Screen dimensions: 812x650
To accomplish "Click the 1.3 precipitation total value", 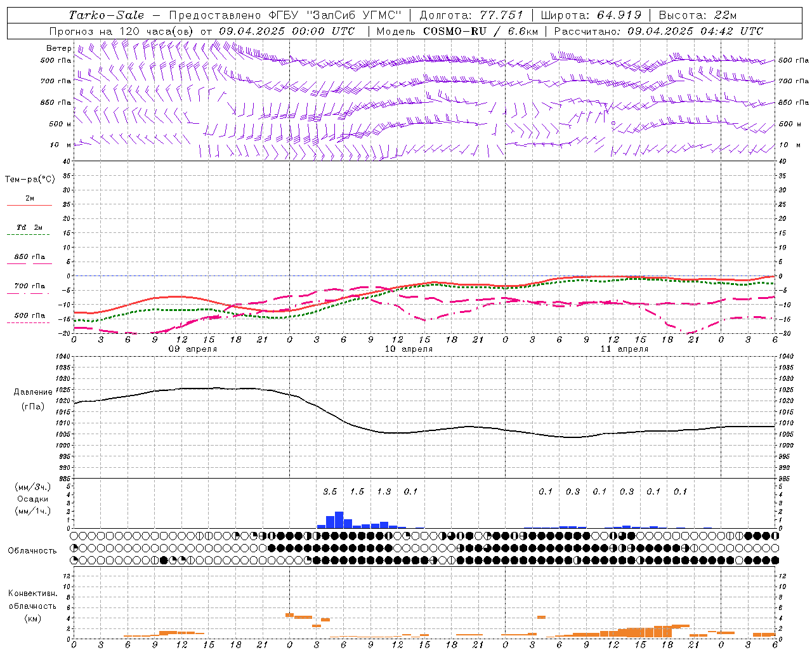I will 384,492.
